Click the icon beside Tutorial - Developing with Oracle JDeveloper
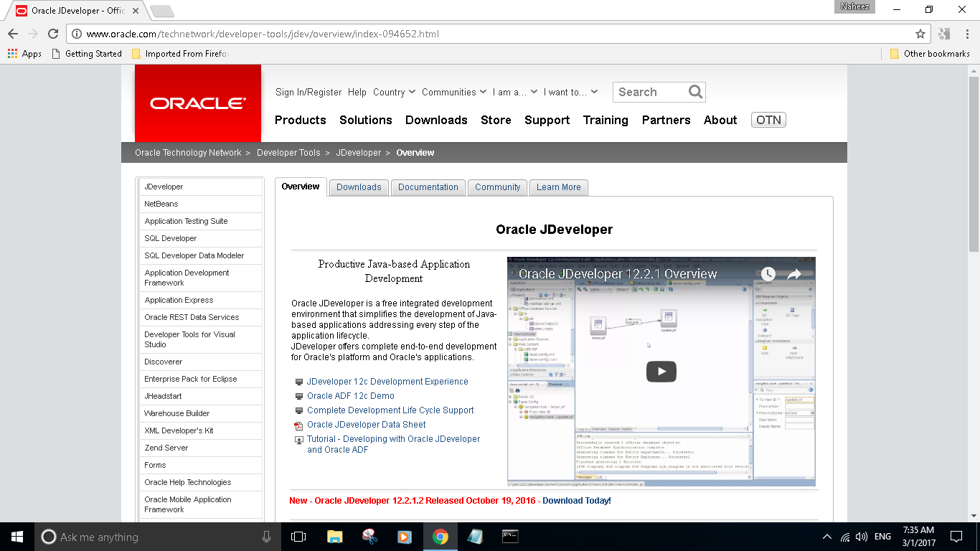 (x=299, y=440)
